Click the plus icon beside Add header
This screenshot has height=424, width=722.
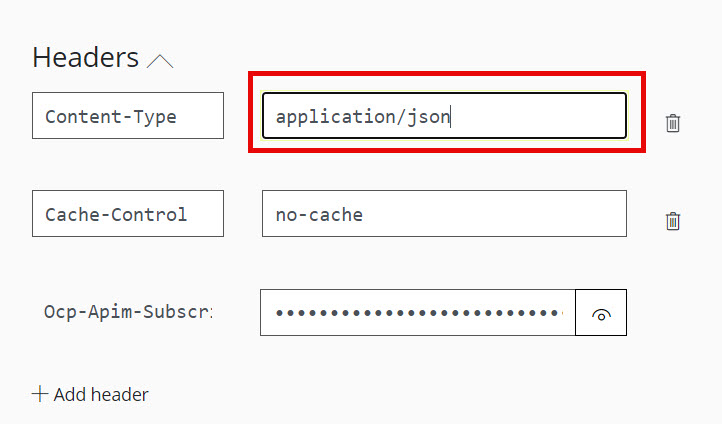pos(40,394)
